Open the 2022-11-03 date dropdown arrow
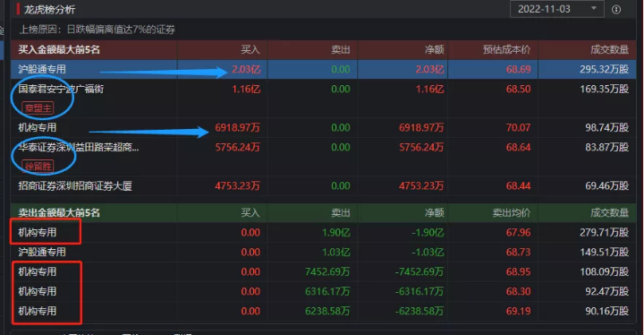 594,8
